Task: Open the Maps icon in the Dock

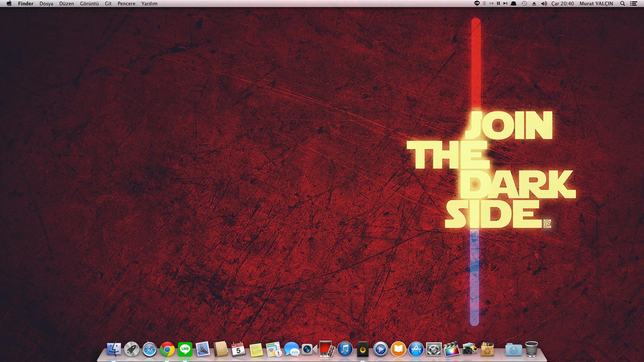Action: [274, 350]
